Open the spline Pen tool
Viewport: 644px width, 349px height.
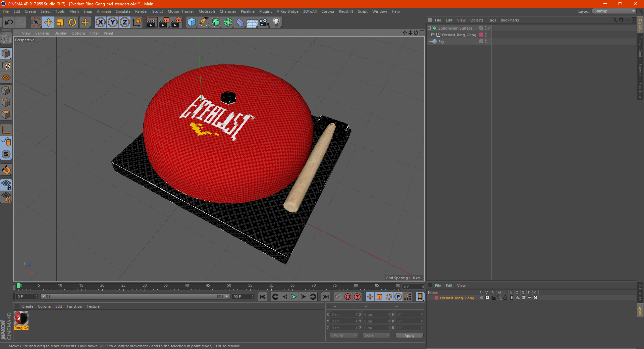[x=204, y=22]
